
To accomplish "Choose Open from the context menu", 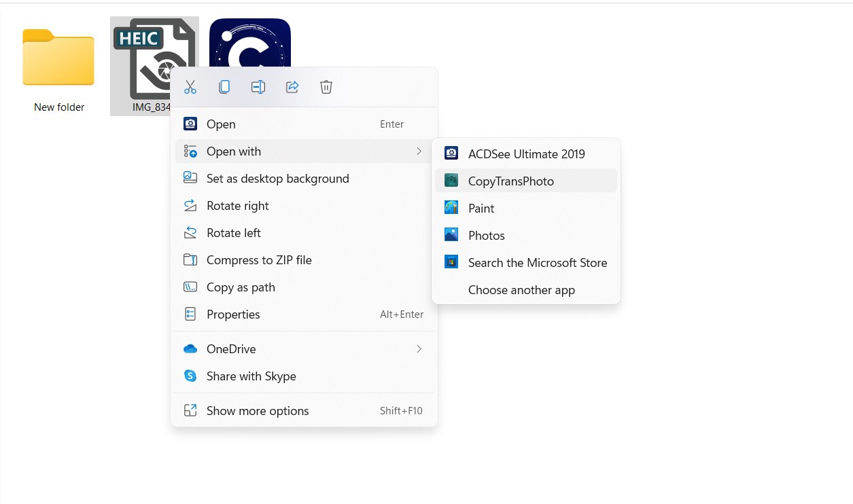I will pyautogui.click(x=304, y=124).
